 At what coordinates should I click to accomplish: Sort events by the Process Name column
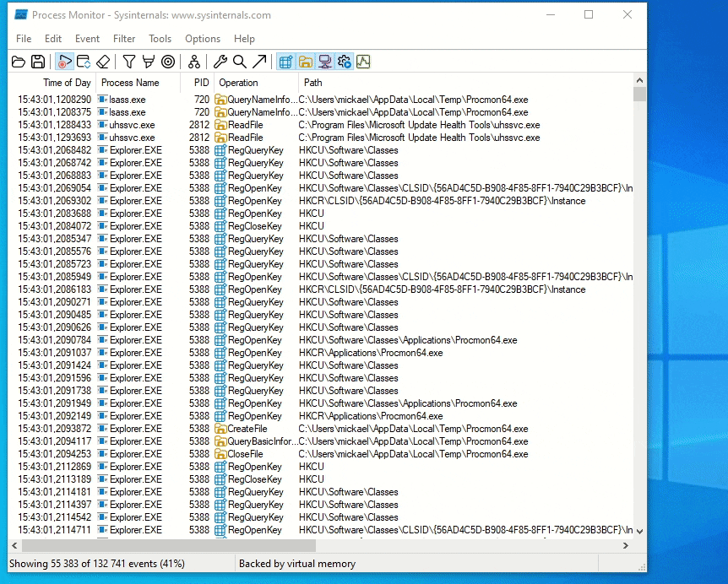tap(137, 83)
